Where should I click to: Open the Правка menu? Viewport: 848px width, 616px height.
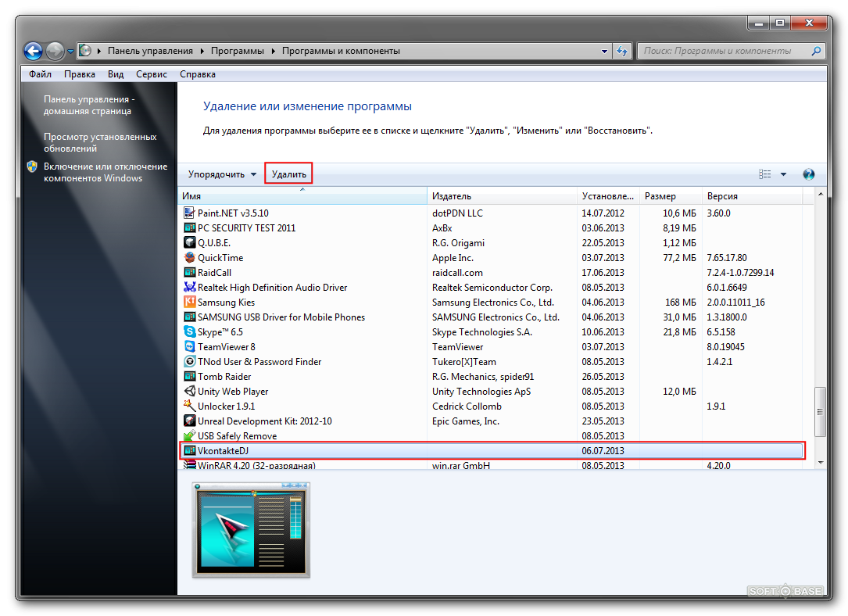point(80,74)
